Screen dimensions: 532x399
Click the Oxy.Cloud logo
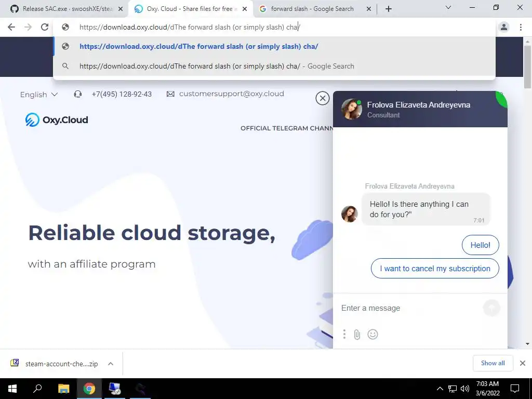coord(57,120)
